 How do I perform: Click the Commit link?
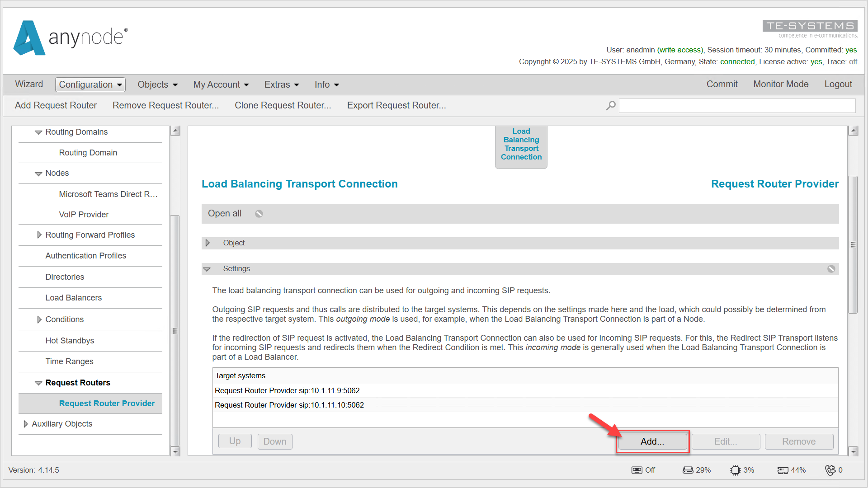[722, 84]
